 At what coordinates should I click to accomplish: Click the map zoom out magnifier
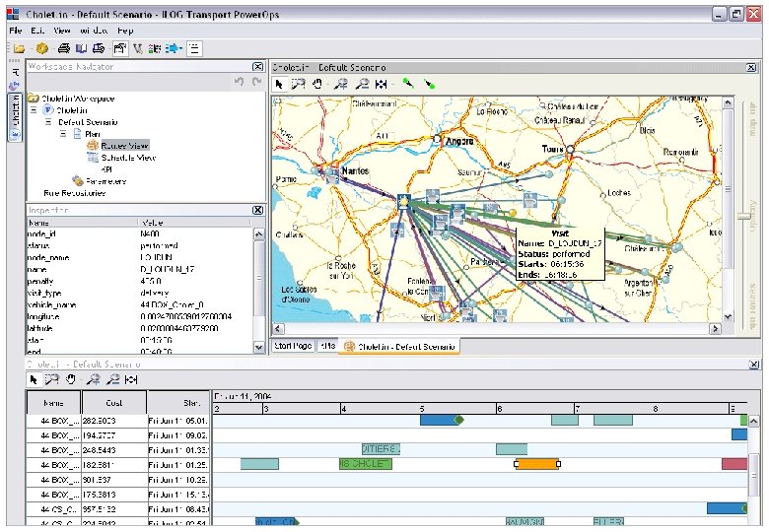[x=362, y=85]
